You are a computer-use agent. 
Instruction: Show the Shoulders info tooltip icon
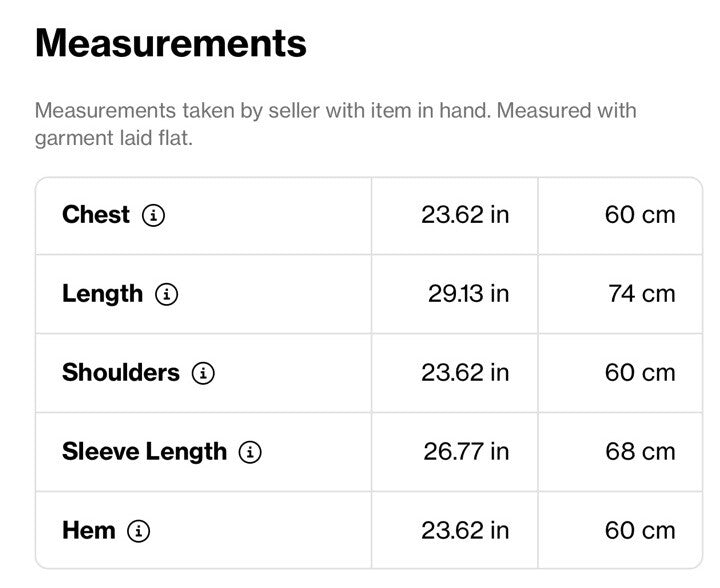coord(203,373)
